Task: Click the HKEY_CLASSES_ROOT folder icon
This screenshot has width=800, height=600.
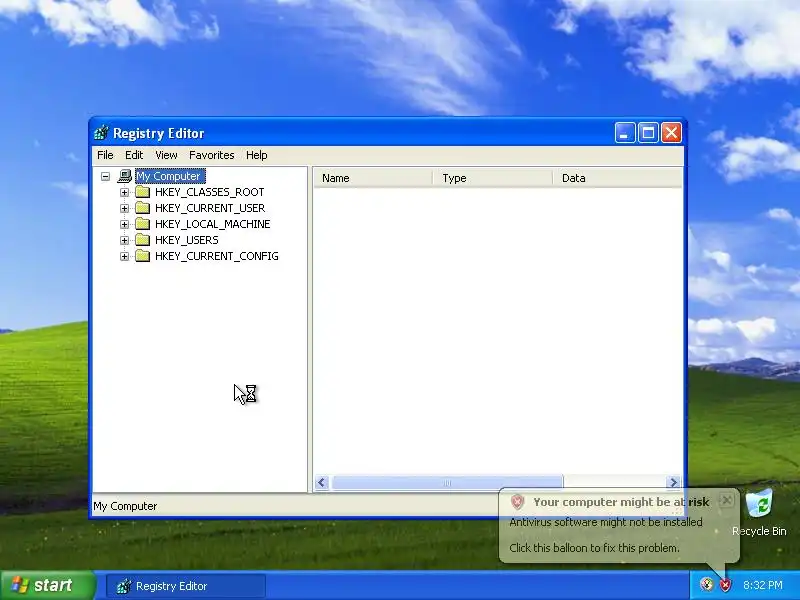Action: 142,192
